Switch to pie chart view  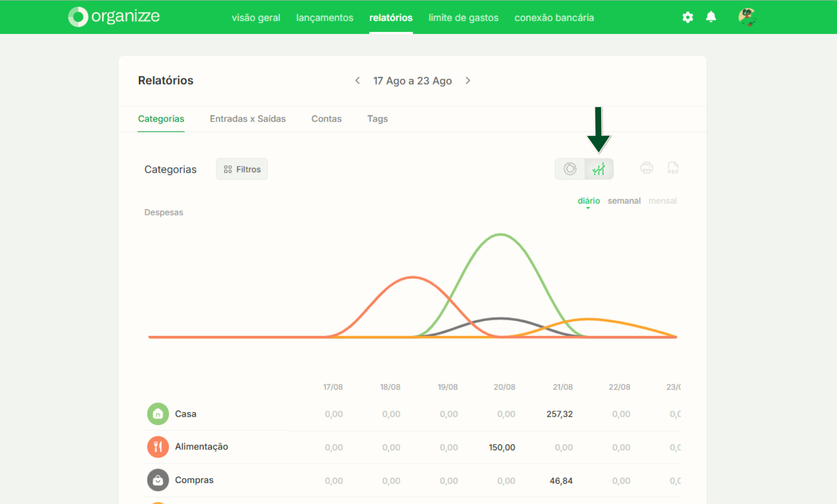click(x=570, y=169)
